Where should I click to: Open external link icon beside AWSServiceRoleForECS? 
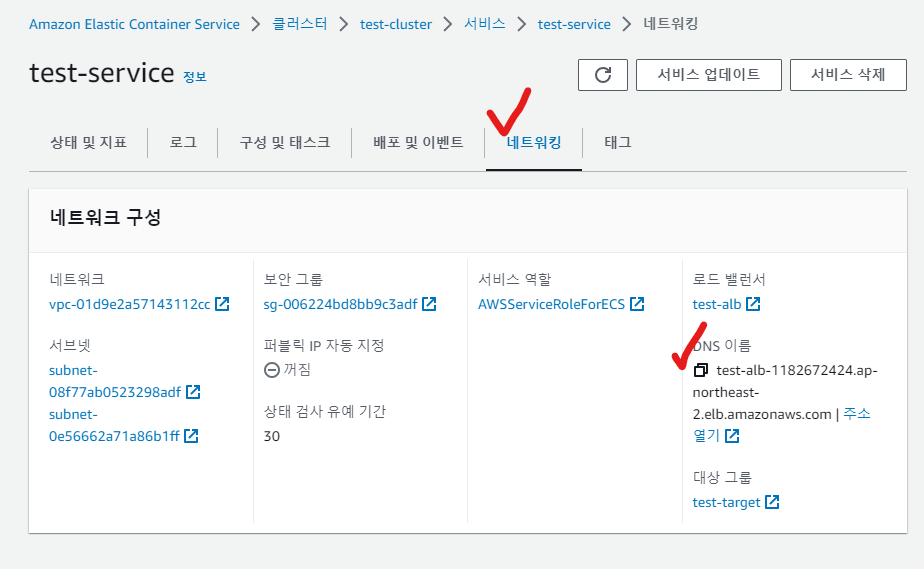tap(637, 304)
